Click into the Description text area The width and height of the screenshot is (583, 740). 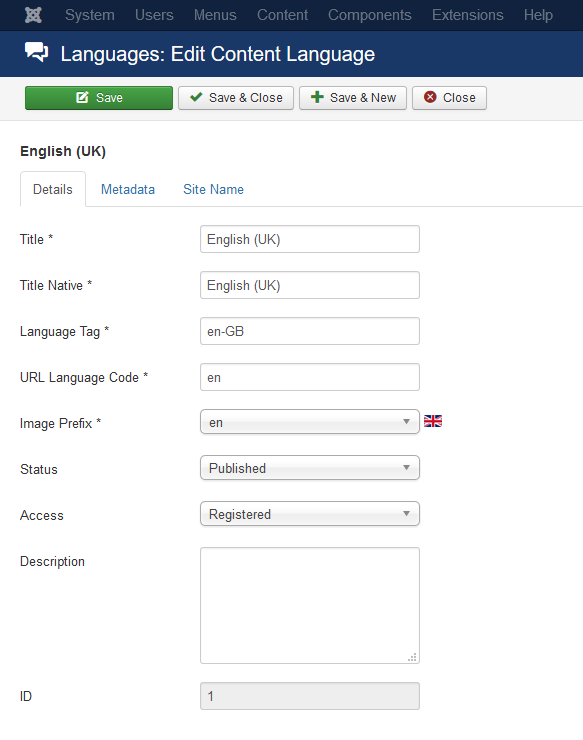coord(310,605)
